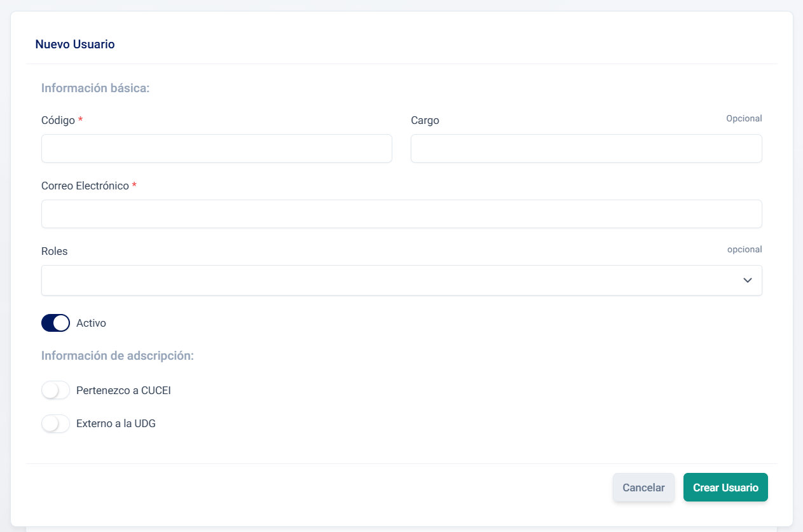Click the Roles label text
Screen dimensions: 803x532
tap(54, 252)
